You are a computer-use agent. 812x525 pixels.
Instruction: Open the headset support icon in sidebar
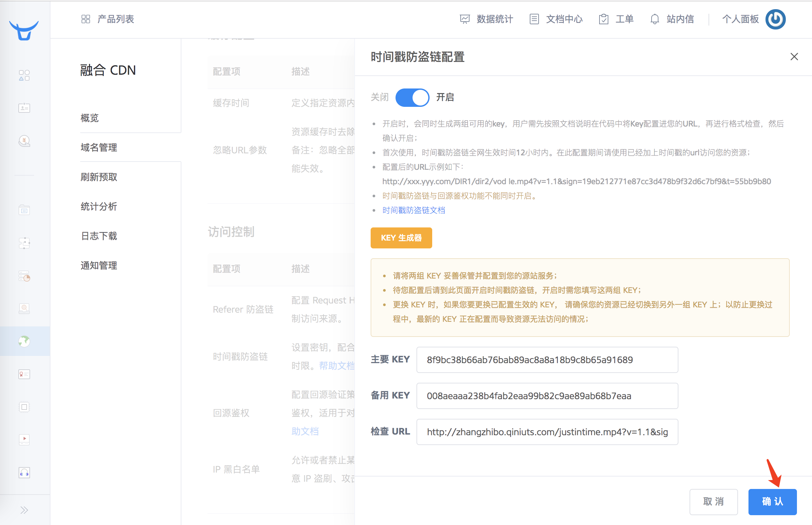(x=24, y=473)
